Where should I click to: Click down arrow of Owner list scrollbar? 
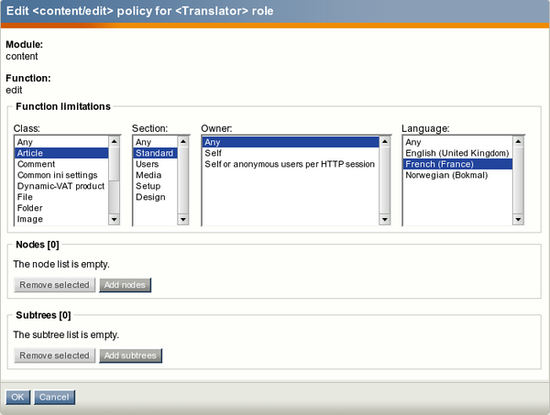coord(385,220)
